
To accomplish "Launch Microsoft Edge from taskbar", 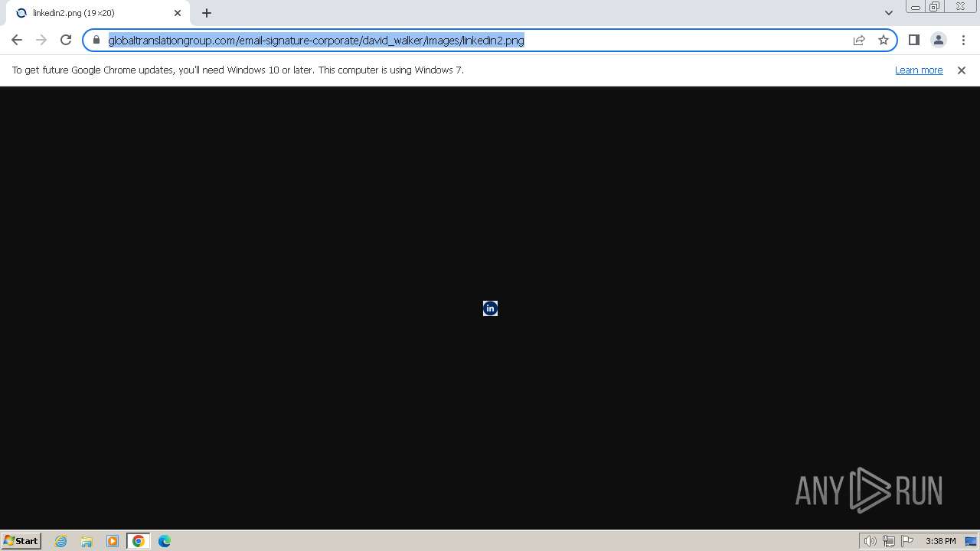I will coord(165,541).
